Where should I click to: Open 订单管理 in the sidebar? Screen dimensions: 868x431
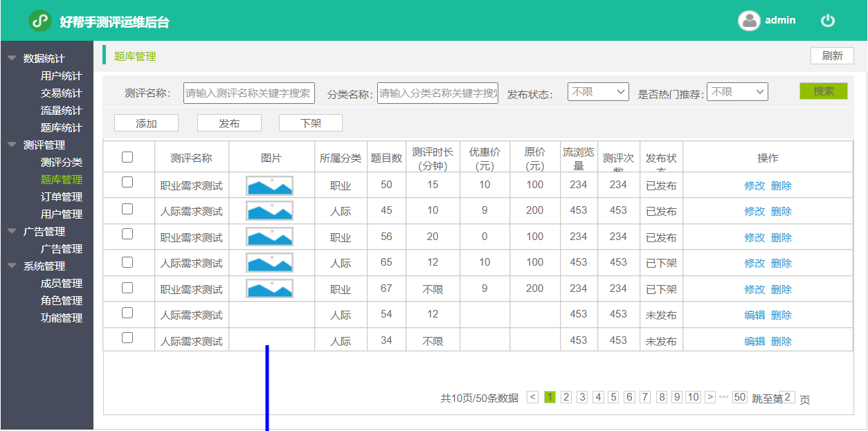[61, 197]
